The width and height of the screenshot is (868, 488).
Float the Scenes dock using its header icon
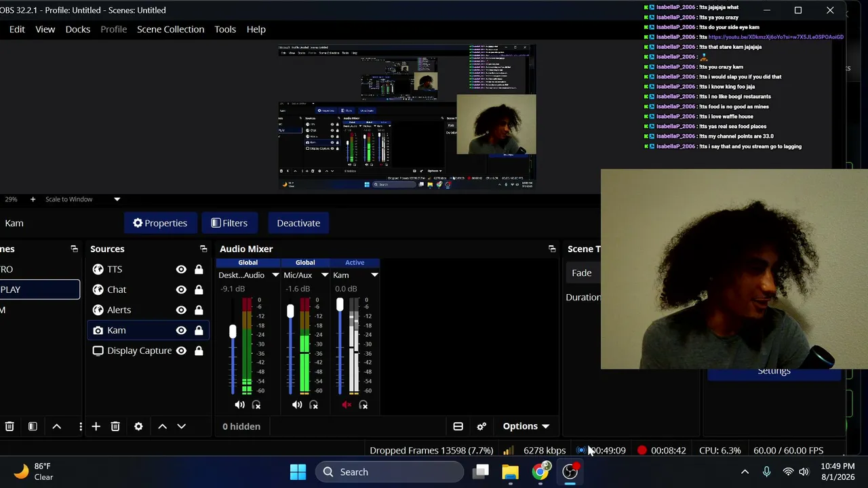click(x=75, y=249)
